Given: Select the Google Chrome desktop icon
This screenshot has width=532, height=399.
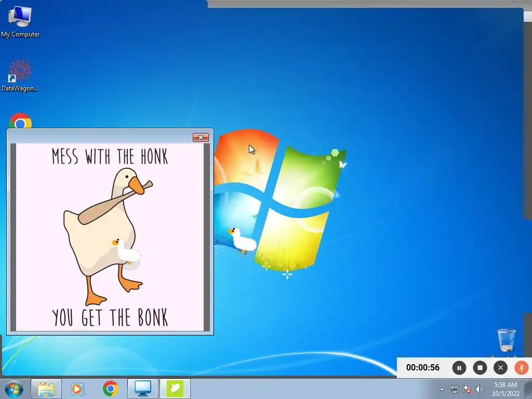Looking at the screenshot, I should tap(20, 121).
